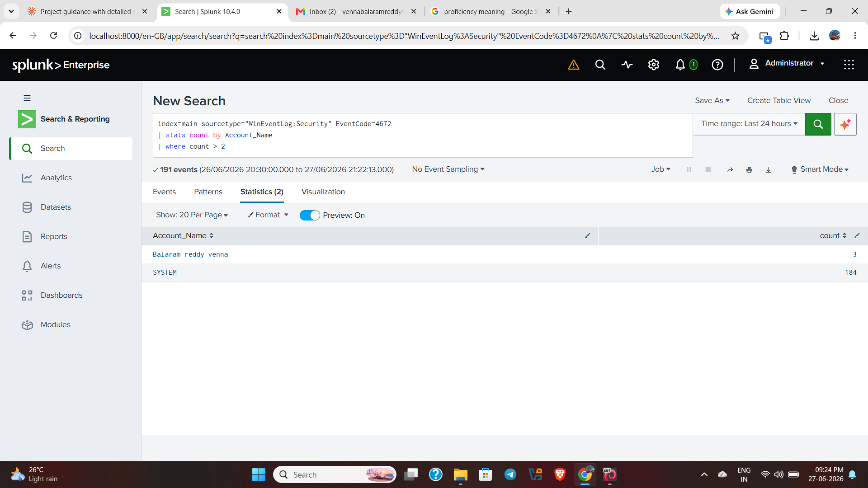Screen dimensions: 868x488
Task: Open the help question mark icon
Action: tap(717, 65)
